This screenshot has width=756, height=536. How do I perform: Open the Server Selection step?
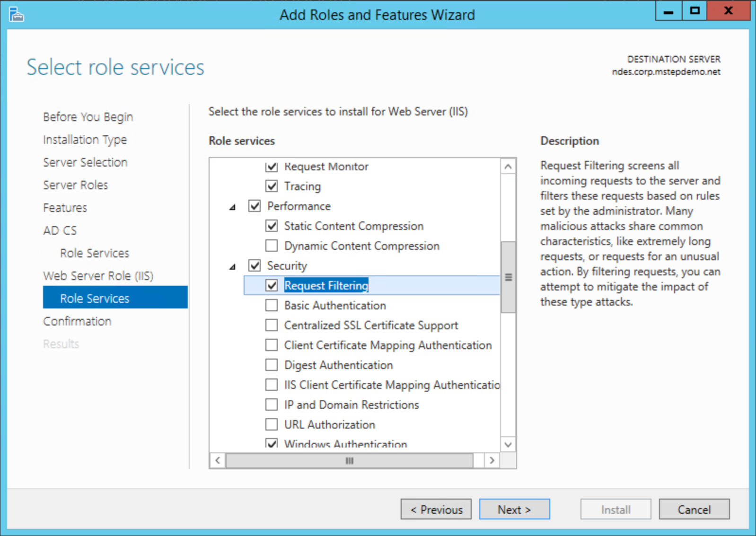(85, 162)
